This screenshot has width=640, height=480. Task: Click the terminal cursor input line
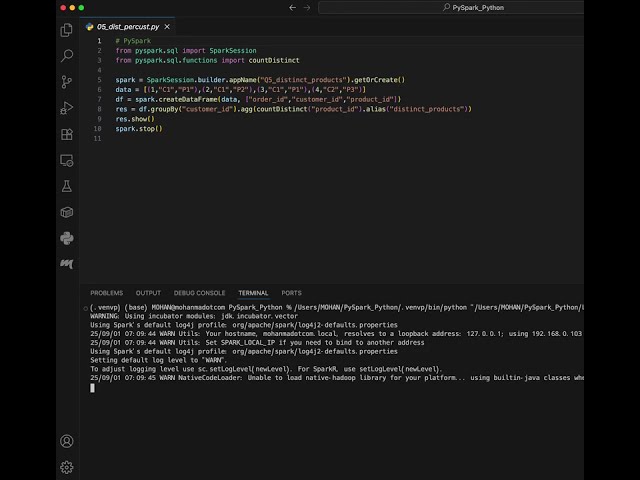[x=92, y=388]
